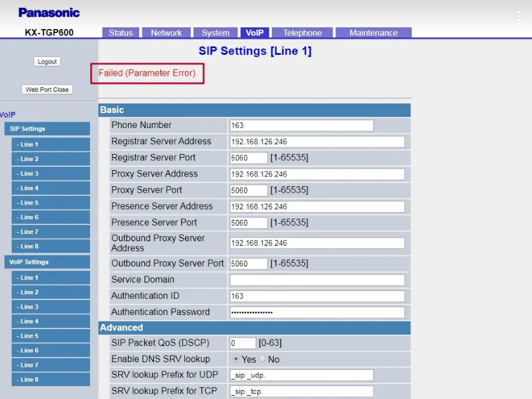Focus the Registrar Server Port field

click(x=249, y=158)
